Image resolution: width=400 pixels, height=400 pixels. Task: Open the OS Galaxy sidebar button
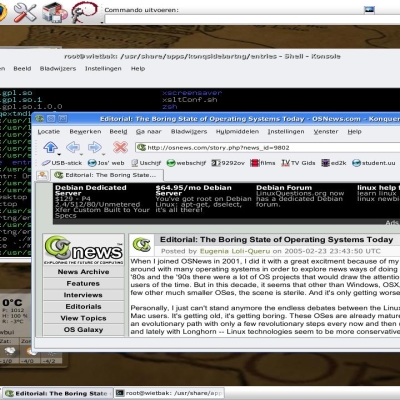(x=83, y=330)
